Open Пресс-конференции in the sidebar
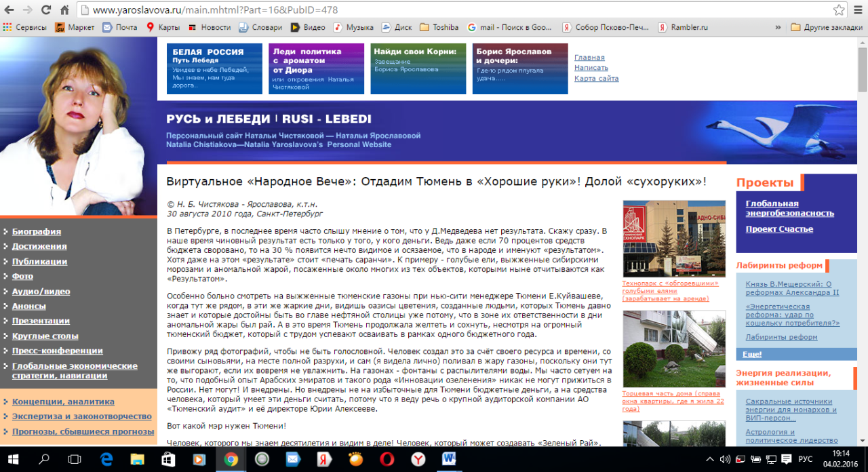Image resolution: width=868 pixels, height=472 pixels. [x=58, y=351]
